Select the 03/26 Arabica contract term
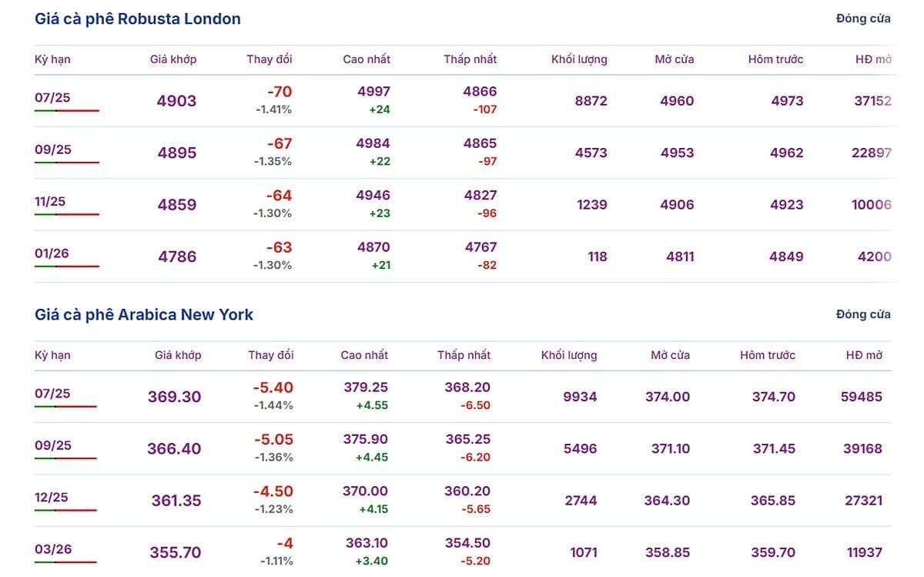Viewport: 924px width, 577px height. tap(52, 549)
